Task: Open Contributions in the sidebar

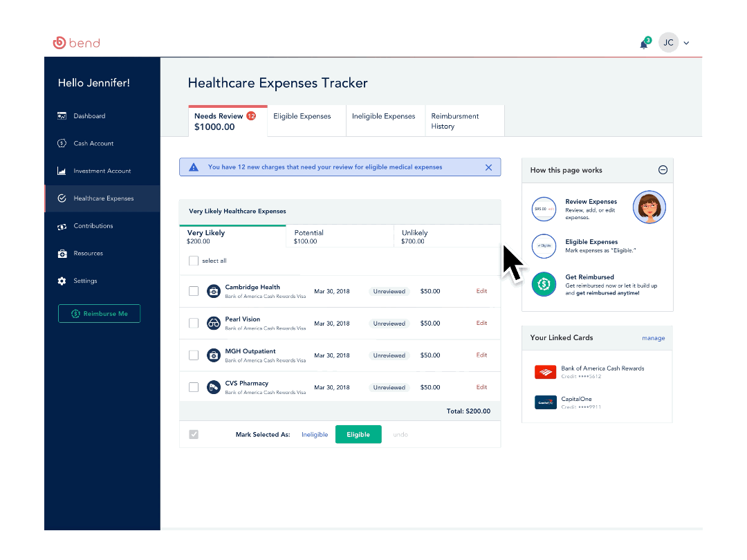Action: 93,225
